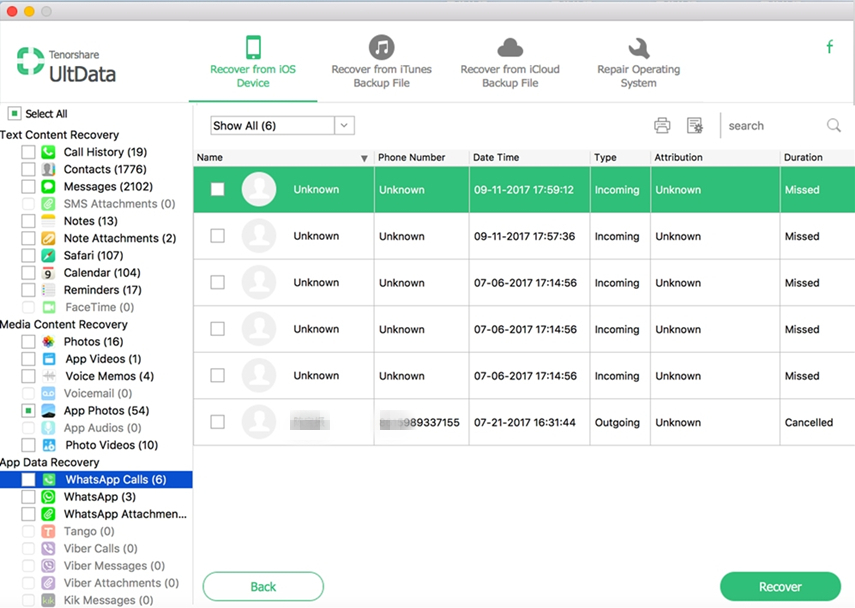Click the Phone Number column header
The width and height of the screenshot is (855, 608).
point(421,158)
